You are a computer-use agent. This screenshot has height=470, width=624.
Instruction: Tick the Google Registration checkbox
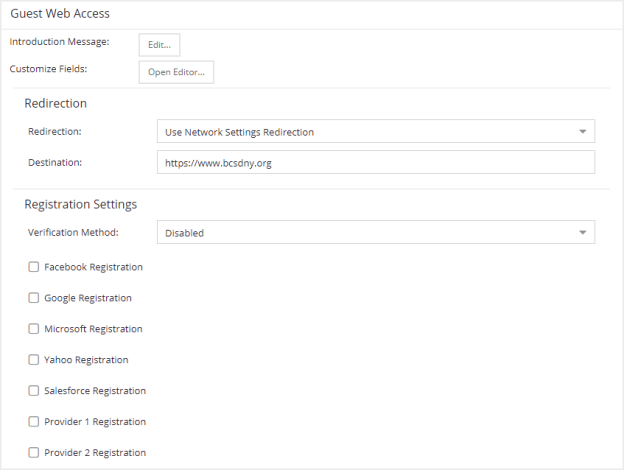click(x=34, y=298)
